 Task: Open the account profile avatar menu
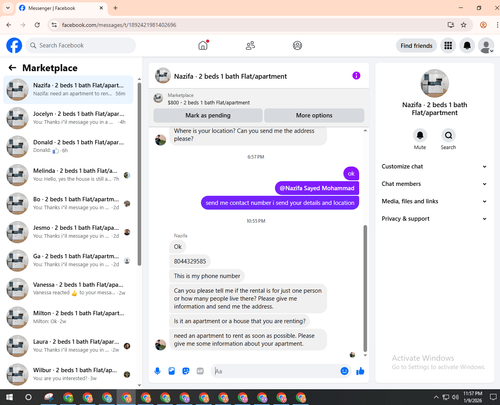486,45
